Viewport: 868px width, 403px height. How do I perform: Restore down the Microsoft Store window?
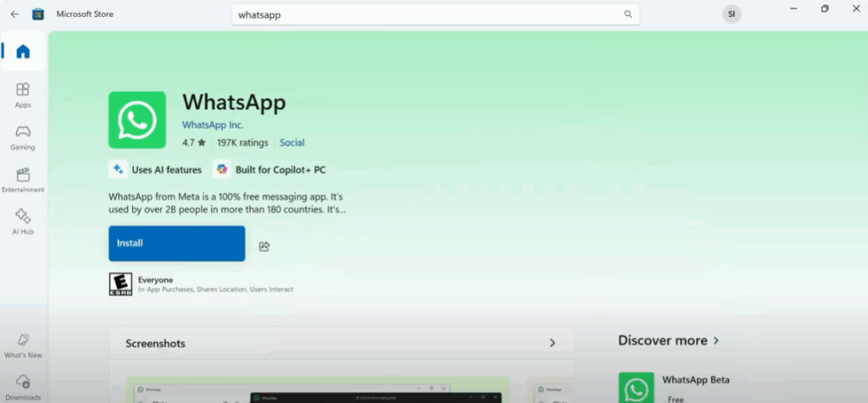825,8
